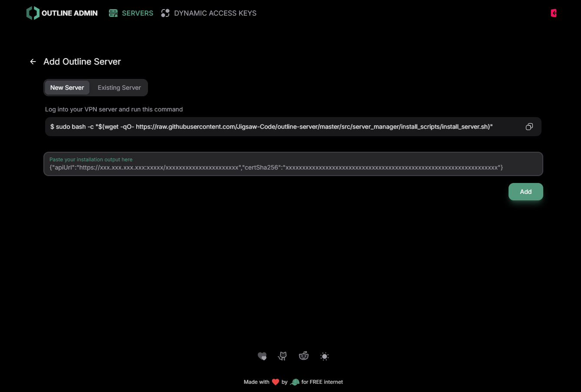
Task: Click the Add button
Action: [526, 192]
